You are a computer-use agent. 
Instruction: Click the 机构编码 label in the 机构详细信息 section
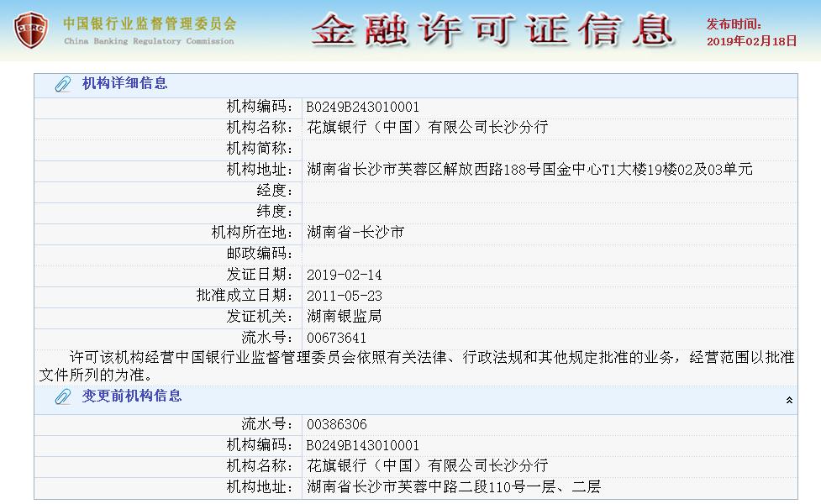pyautogui.click(x=260, y=107)
